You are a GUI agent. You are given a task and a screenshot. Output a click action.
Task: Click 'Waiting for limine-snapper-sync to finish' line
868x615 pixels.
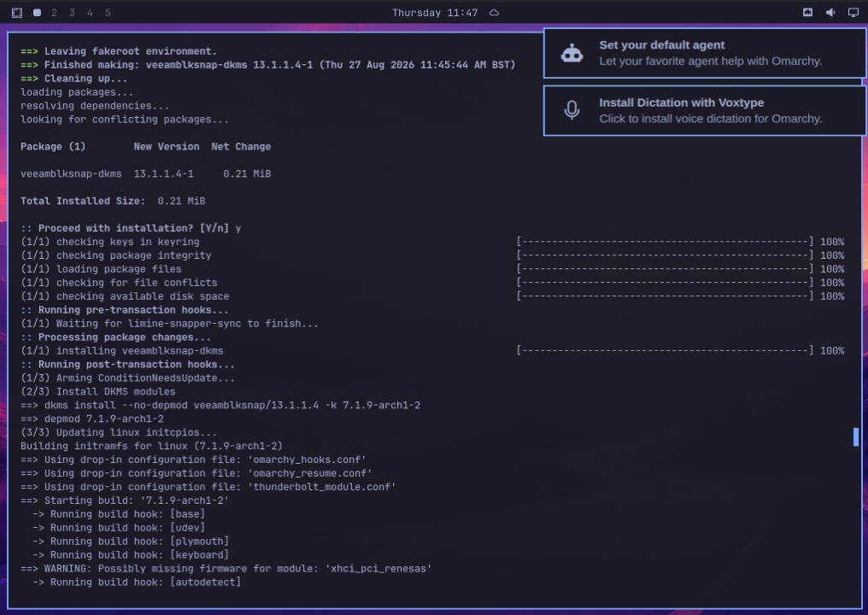[x=169, y=323]
